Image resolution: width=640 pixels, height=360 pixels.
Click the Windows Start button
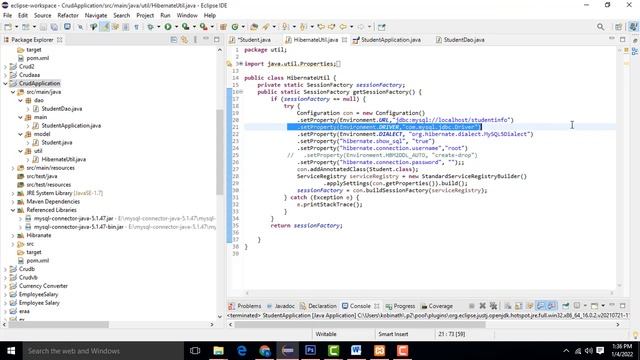tap(11, 351)
